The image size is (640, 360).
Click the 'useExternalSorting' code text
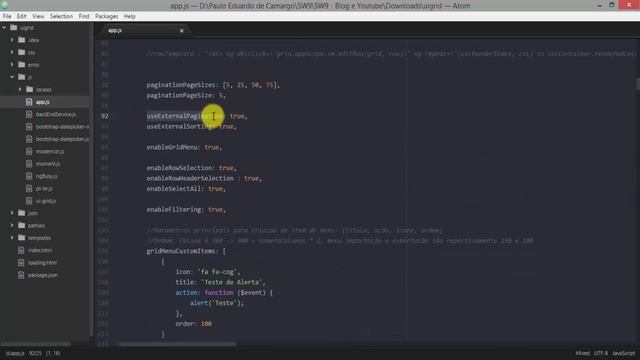pos(180,127)
